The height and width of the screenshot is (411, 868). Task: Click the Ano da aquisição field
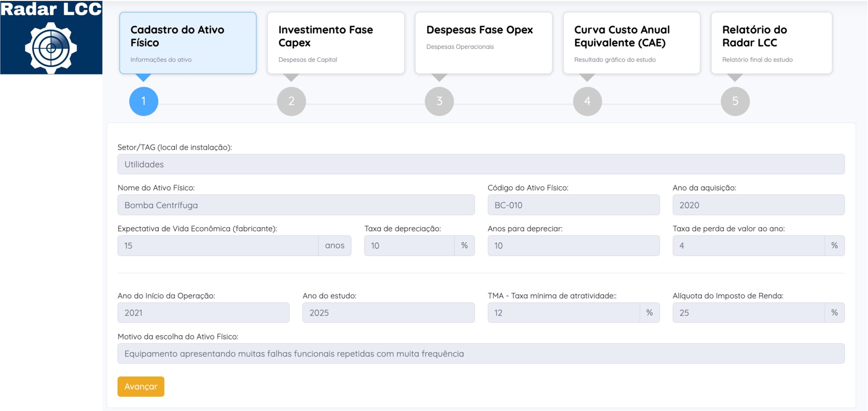[x=758, y=205]
